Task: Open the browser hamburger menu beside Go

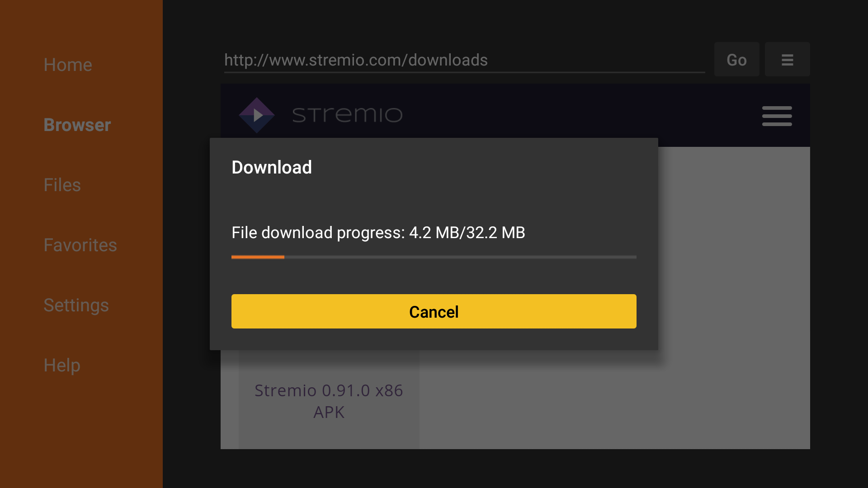Action: [787, 60]
